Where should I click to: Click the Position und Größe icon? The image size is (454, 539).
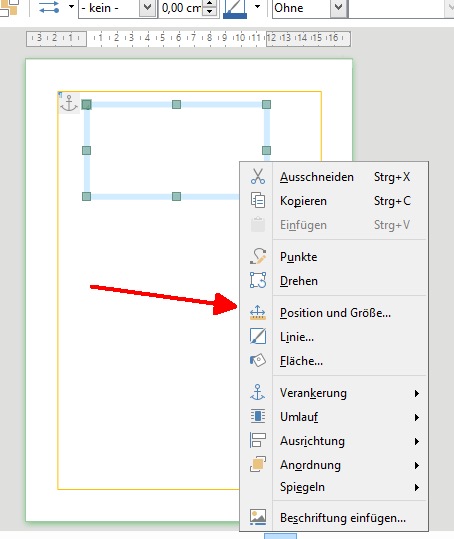[x=258, y=313]
